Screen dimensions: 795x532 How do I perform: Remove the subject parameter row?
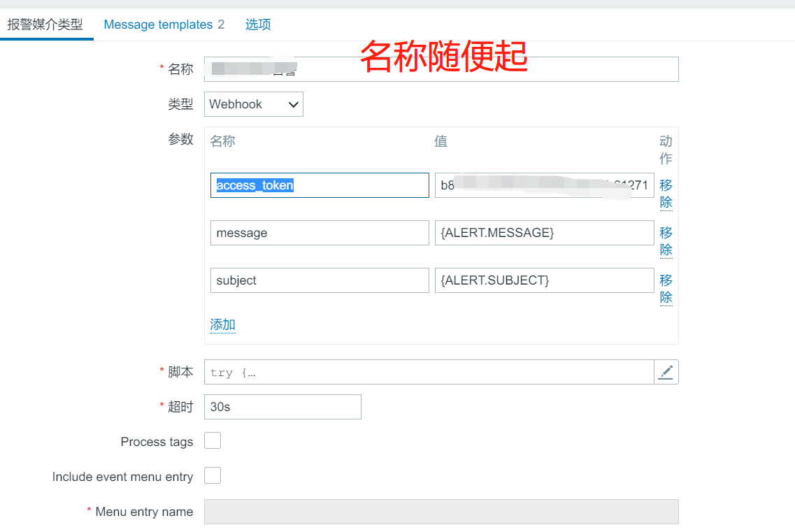pyautogui.click(x=666, y=289)
